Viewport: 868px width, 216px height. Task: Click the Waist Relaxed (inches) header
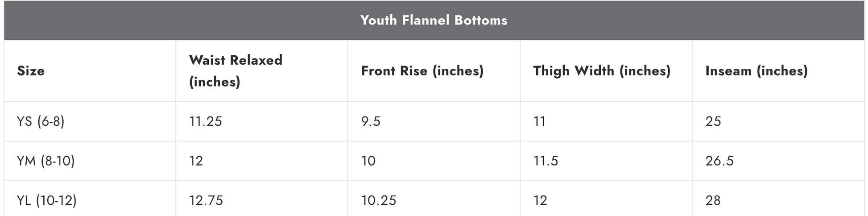[236, 71]
